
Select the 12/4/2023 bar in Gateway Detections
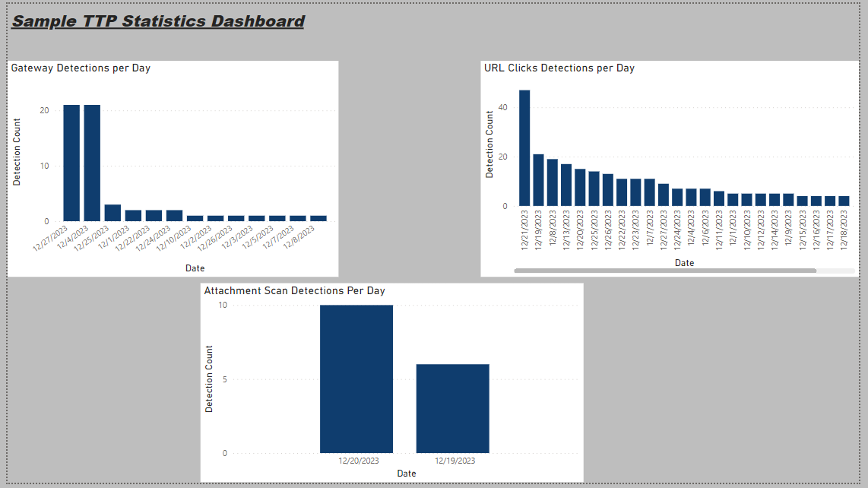[x=92, y=163]
